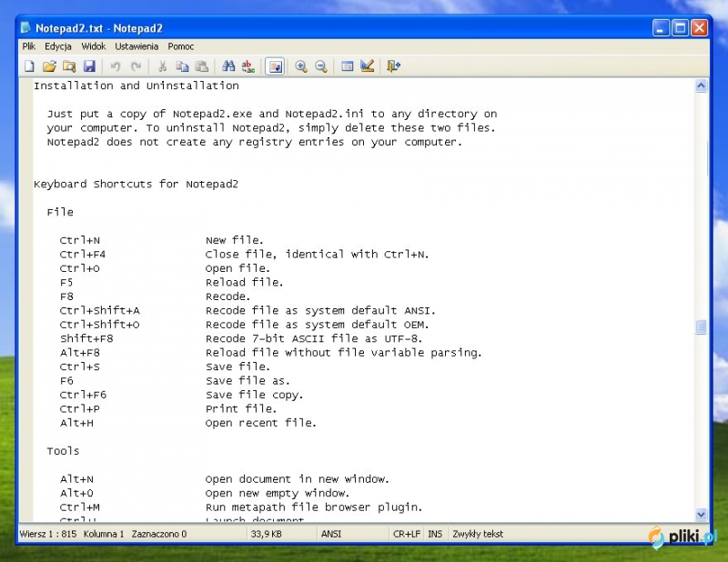This screenshot has height=562, width=728.
Task: Click the 'Ctrl+Shift+A' shortcut text
Action: point(100,310)
